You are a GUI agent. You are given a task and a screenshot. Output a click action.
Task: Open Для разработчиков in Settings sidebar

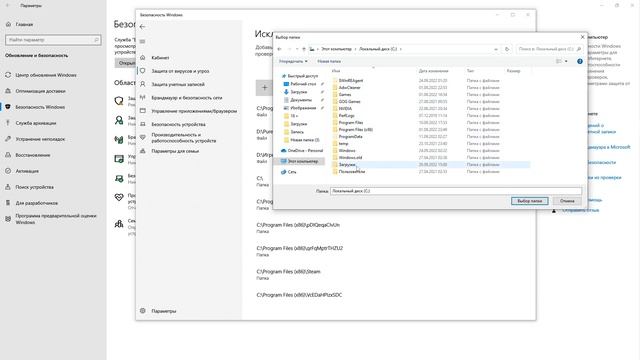coord(37,203)
